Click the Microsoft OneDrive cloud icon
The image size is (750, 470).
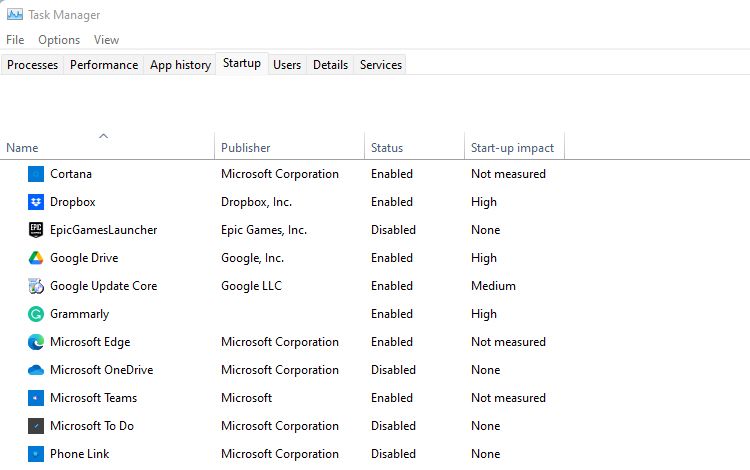36,370
